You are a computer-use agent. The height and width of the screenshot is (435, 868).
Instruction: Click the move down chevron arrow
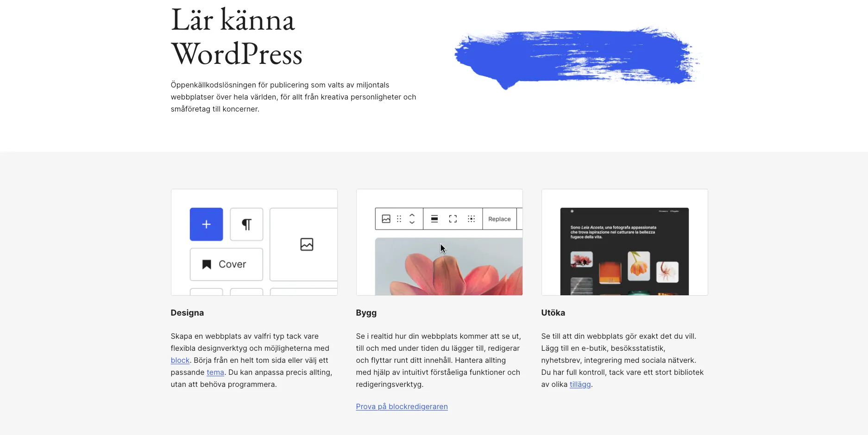[x=412, y=223]
